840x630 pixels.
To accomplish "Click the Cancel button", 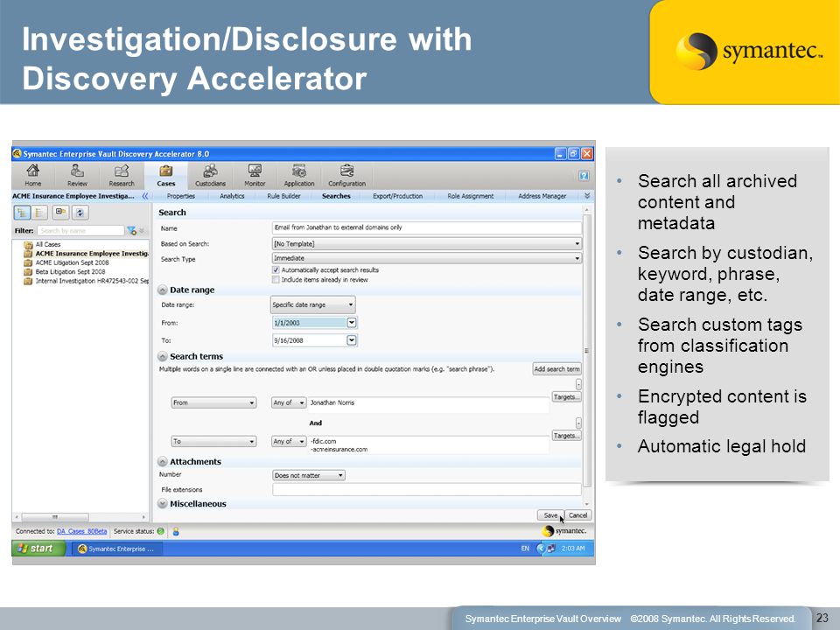I will 577,515.
